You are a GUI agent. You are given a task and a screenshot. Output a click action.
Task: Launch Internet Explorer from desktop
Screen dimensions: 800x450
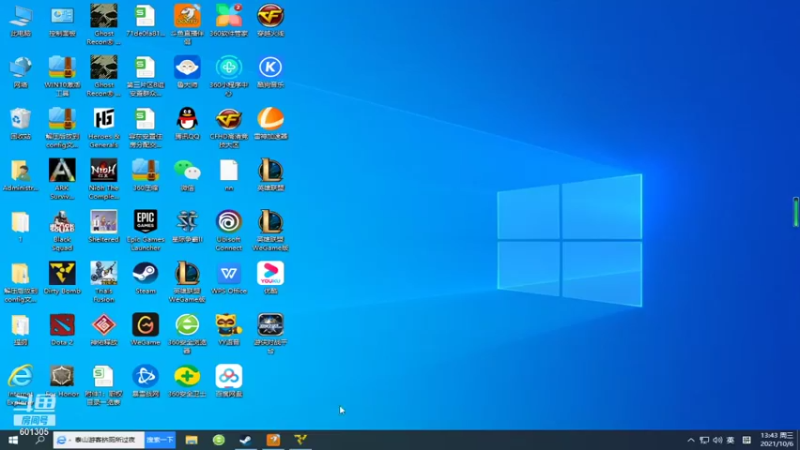pos(20,385)
